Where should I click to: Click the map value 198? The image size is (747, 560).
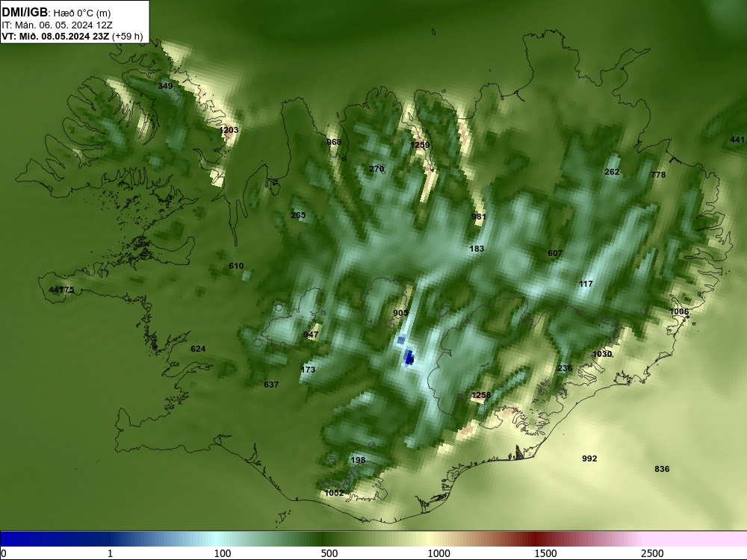click(358, 460)
